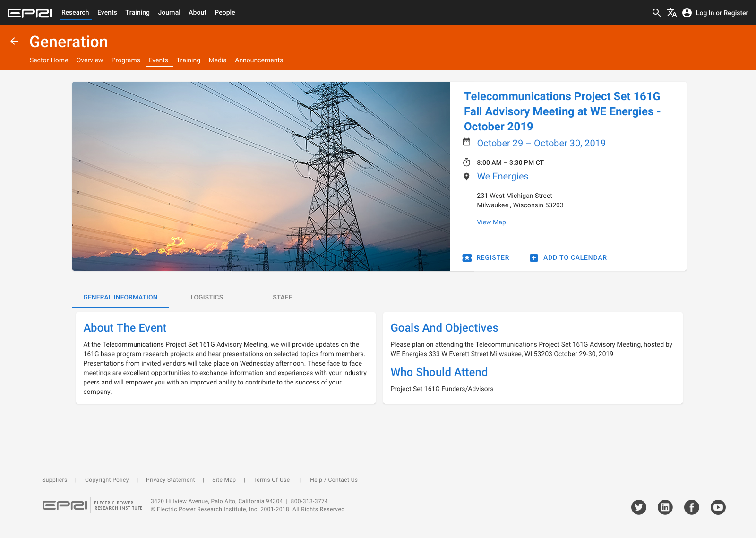Screen dimensions: 756x538
Task: Click the Goals And Objectives heading
Action: (445, 328)
